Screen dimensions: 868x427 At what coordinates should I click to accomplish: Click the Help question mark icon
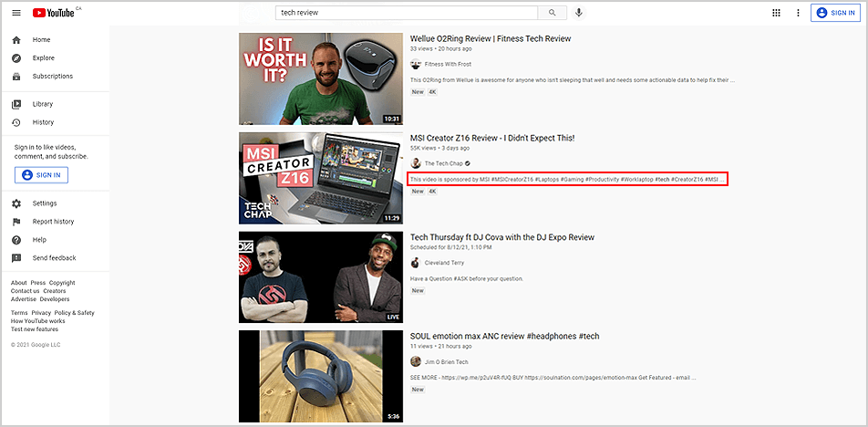[x=16, y=240]
